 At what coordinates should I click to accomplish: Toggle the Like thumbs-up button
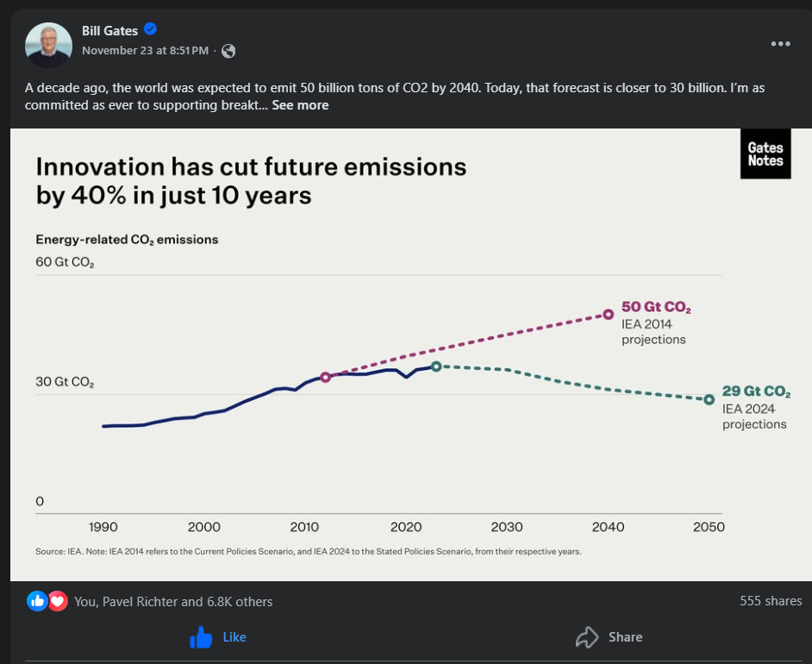(x=201, y=637)
